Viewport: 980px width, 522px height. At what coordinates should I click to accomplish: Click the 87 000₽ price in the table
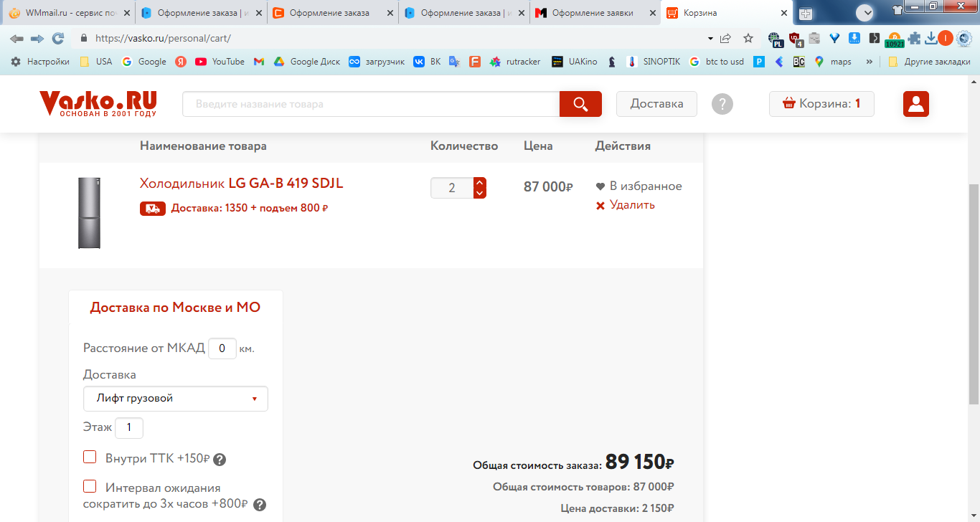coord(548,187)
